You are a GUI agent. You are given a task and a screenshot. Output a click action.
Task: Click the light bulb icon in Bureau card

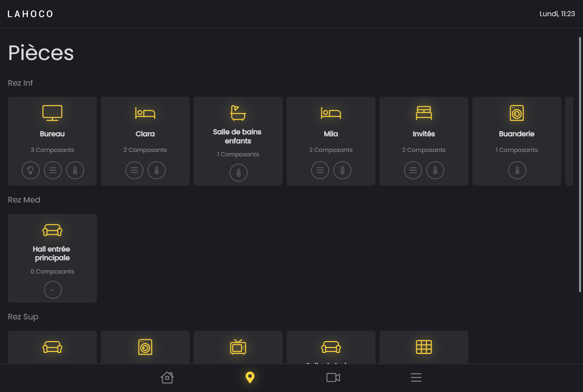pyautogui.click(x=30, y=171)
